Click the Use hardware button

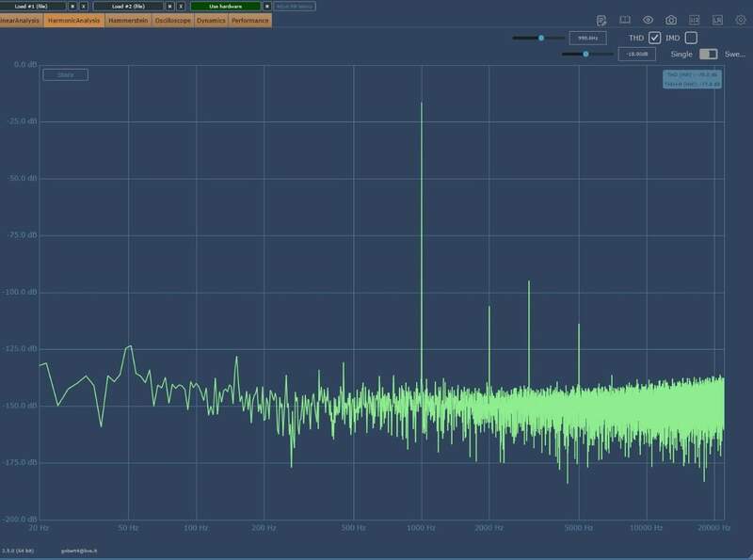point(225,7)
